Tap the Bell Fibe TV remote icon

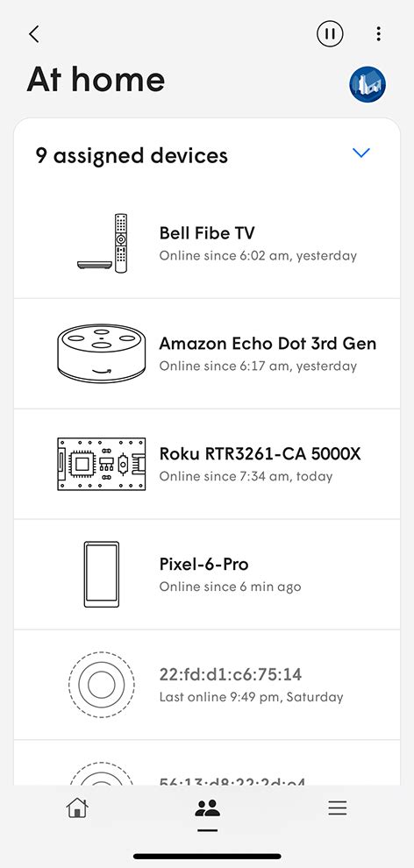click(103, 243)
